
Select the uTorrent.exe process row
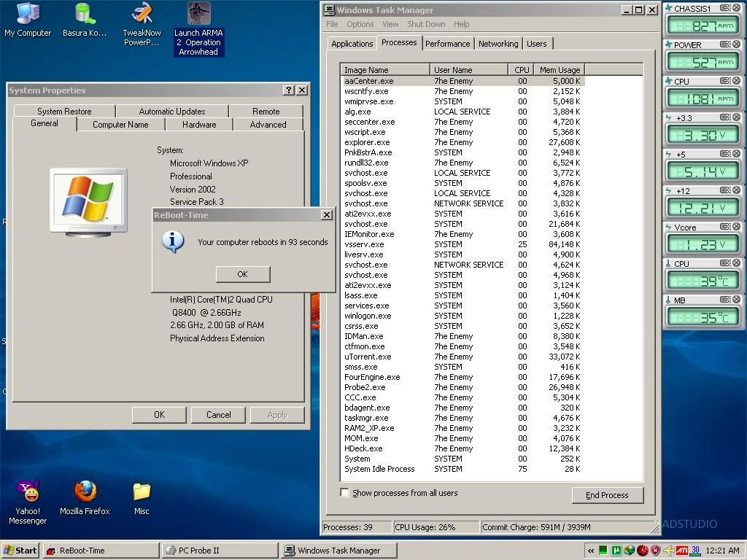tap(368, 357)
